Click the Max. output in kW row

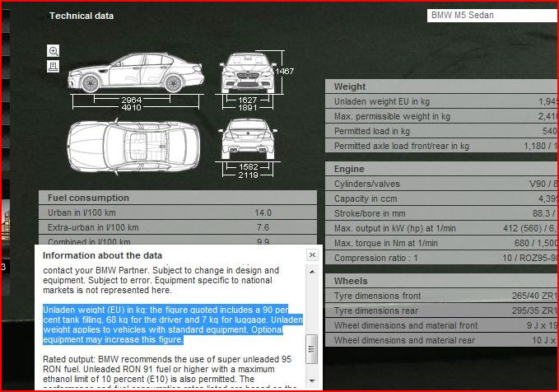(442, 228)
